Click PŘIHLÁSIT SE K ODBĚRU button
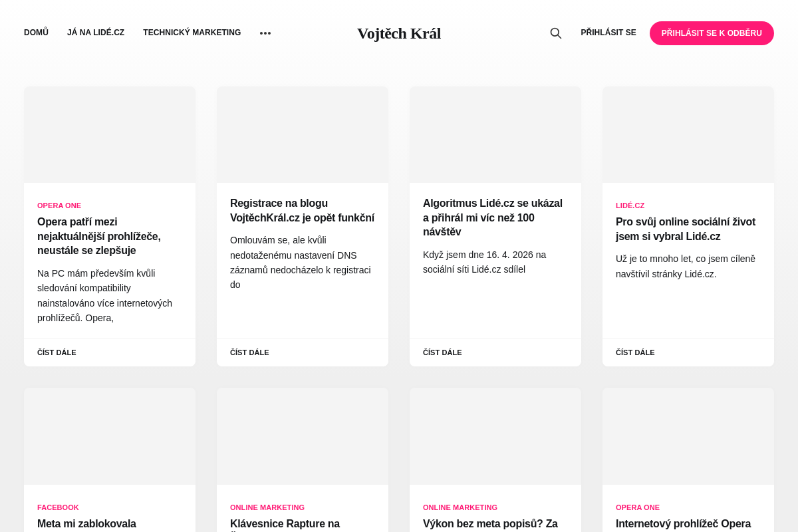Viewport: 798px width, 532px height. [712, 33]
